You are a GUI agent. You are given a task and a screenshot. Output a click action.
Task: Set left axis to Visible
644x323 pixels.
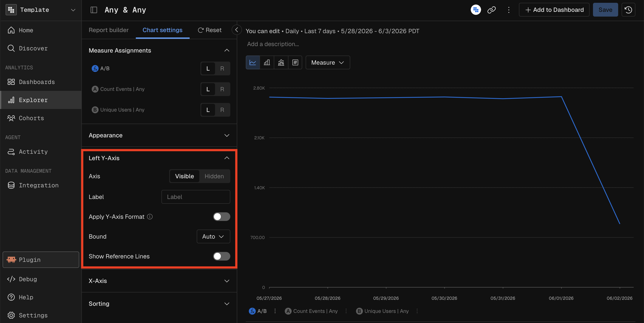click(x=184, y=176)
